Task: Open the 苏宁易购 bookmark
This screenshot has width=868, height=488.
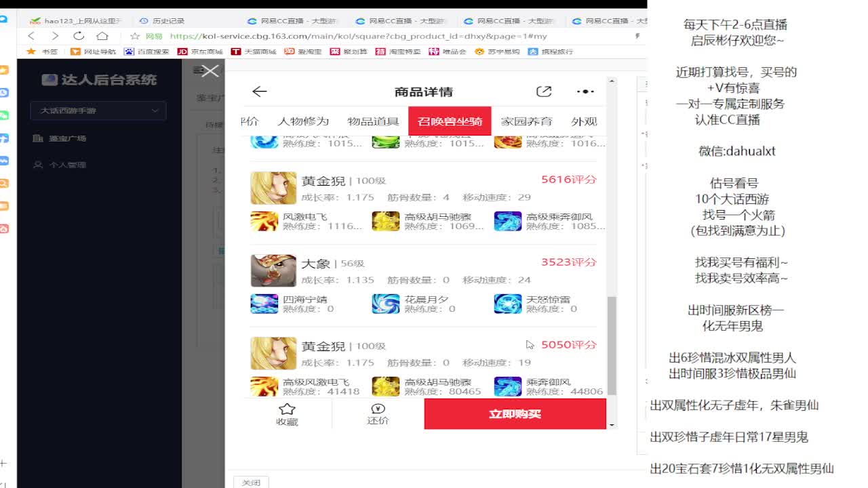Action: tap(498, 52)
